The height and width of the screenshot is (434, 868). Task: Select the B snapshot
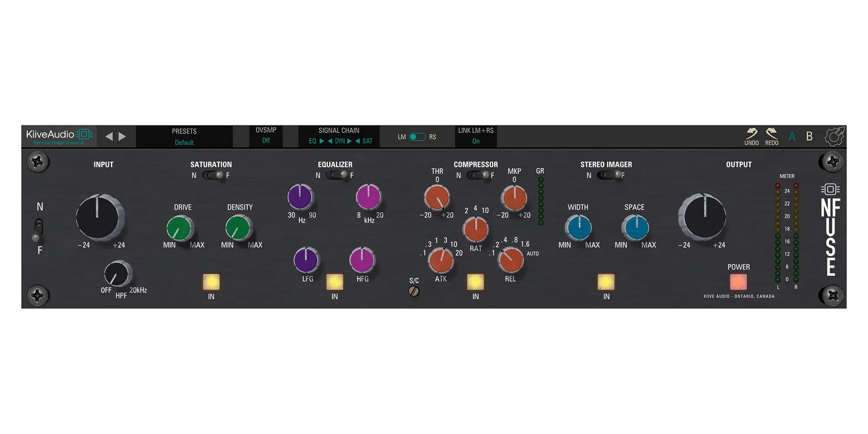point(809,136)
